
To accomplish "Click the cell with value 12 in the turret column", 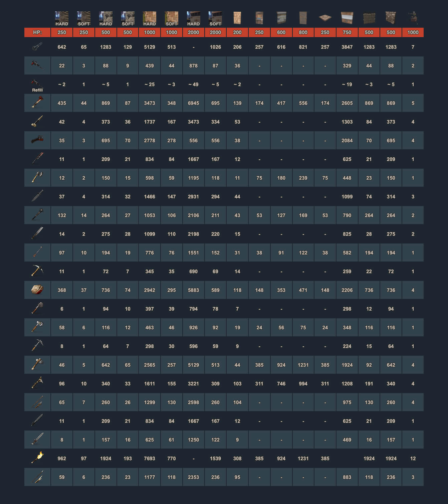I will coord(413,459).
